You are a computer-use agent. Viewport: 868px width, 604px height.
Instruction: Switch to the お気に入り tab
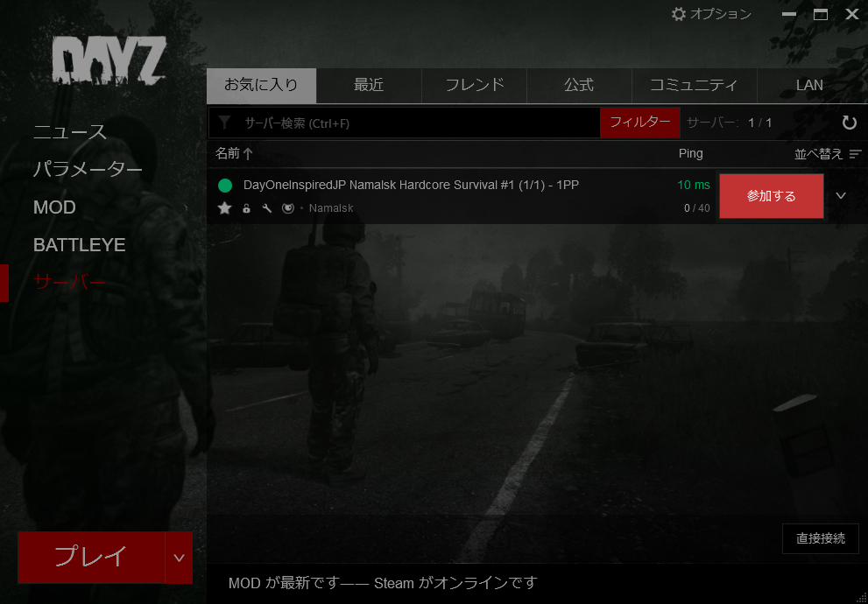coord(261,86)
